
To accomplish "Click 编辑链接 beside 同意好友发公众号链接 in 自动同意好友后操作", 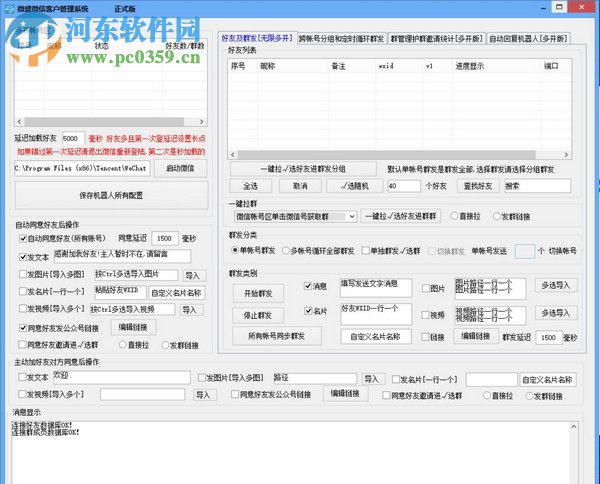I will (133, 327).
